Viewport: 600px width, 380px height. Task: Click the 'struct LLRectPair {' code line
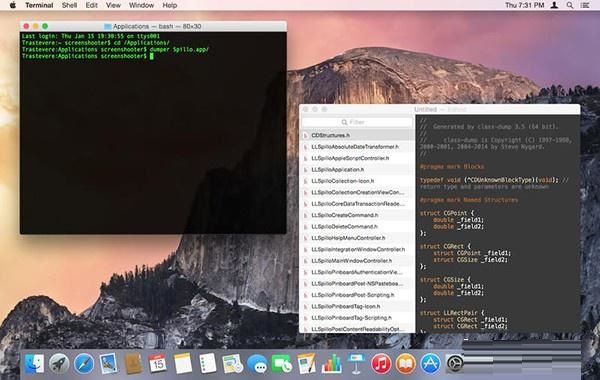(x=452, y=313)
